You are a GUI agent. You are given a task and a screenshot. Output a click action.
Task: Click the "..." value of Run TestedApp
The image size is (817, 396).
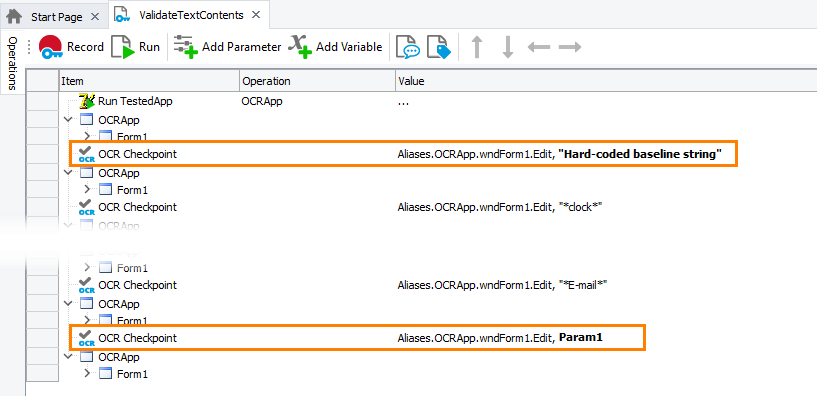[403, 103]
